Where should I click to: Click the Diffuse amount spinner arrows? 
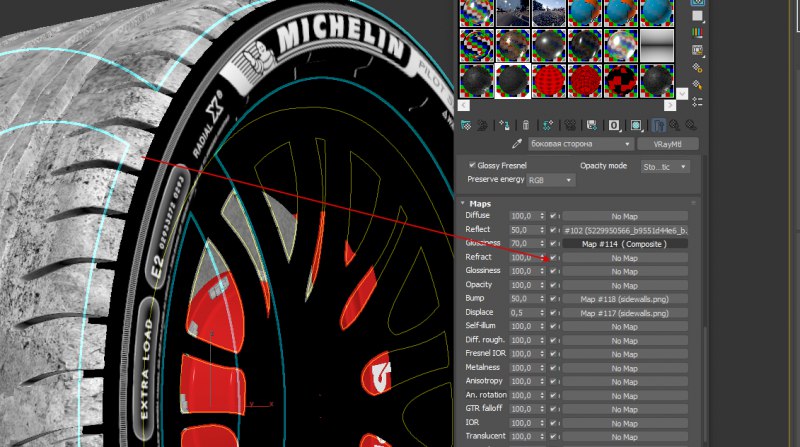(542, 216)
